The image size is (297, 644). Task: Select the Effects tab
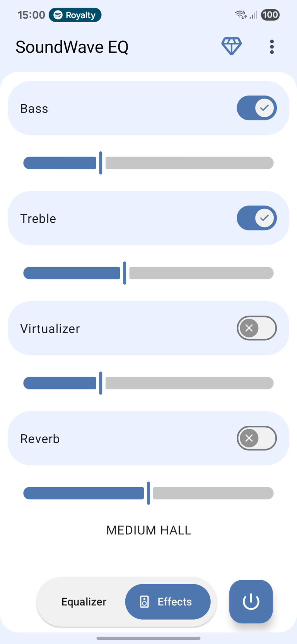(168, 602)
